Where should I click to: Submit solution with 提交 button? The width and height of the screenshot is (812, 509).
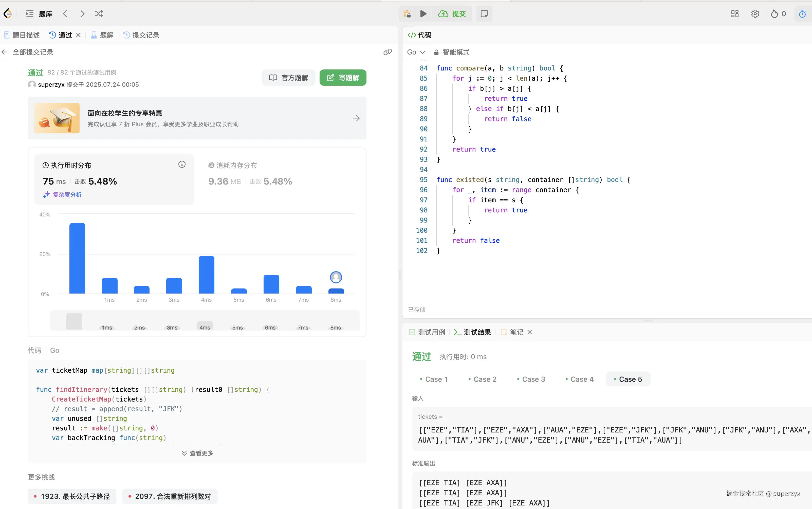452,14
